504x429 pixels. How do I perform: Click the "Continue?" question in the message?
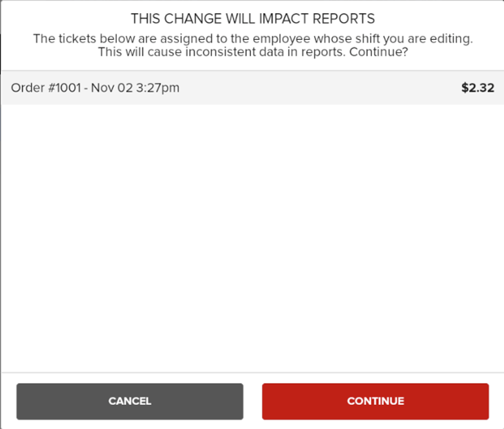click(378, 52)
